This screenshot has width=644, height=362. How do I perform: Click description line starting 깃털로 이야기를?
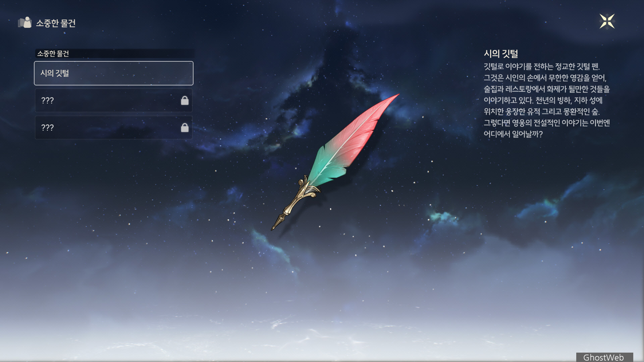tap(541, 67)
